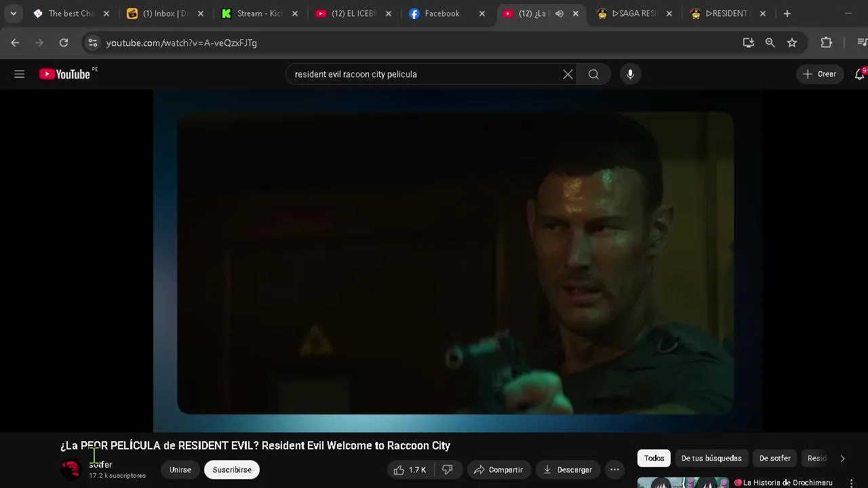
Task: Switch to 'The best Cha' tab
Action: (71, 14)
